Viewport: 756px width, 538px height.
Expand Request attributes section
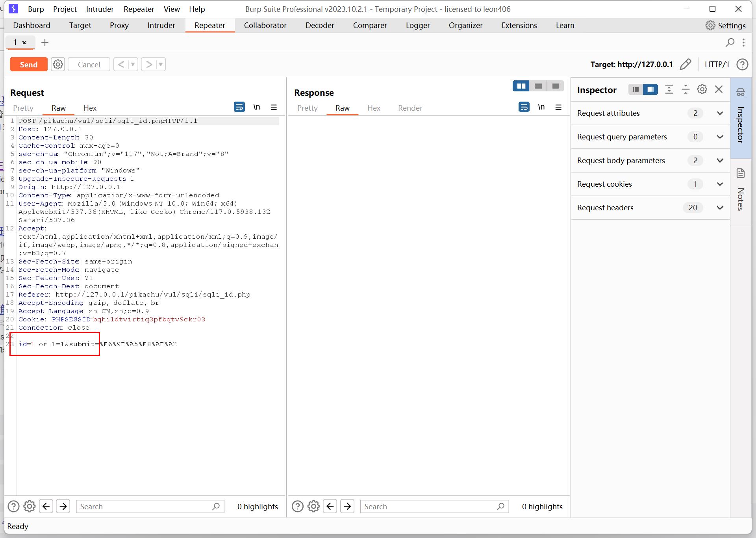[650, 113]
